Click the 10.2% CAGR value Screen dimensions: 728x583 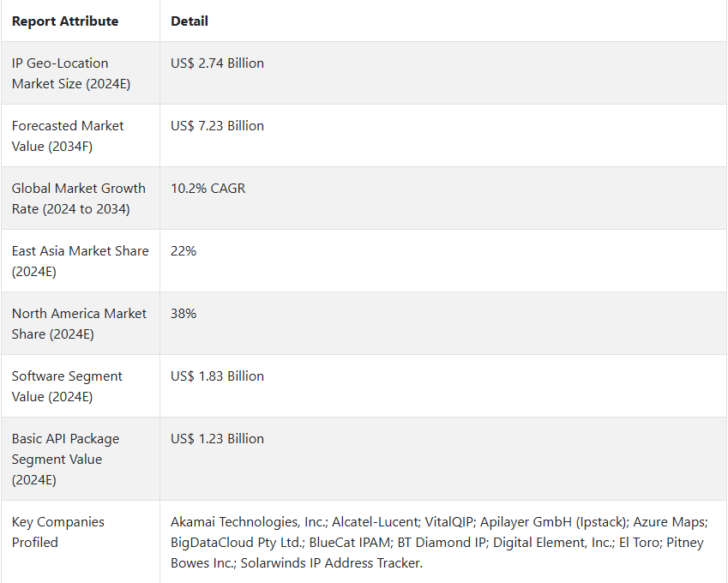click(208, 189)
